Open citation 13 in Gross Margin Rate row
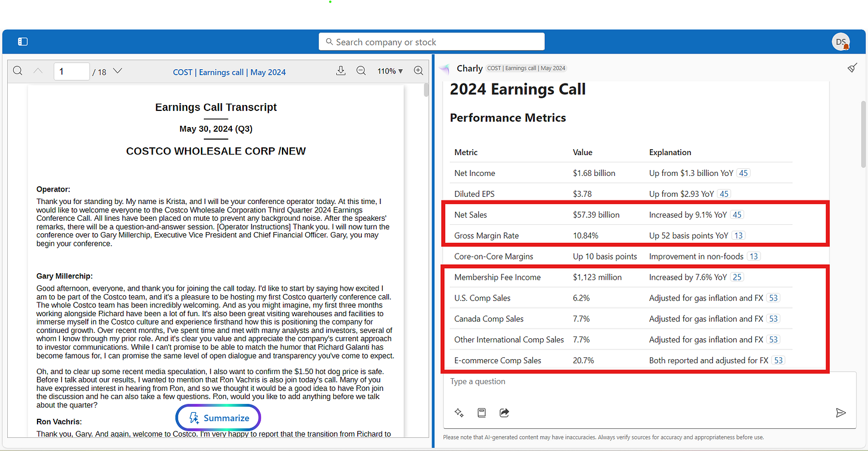The width and height of the screenshot is (868, 451). coord(739,236)
